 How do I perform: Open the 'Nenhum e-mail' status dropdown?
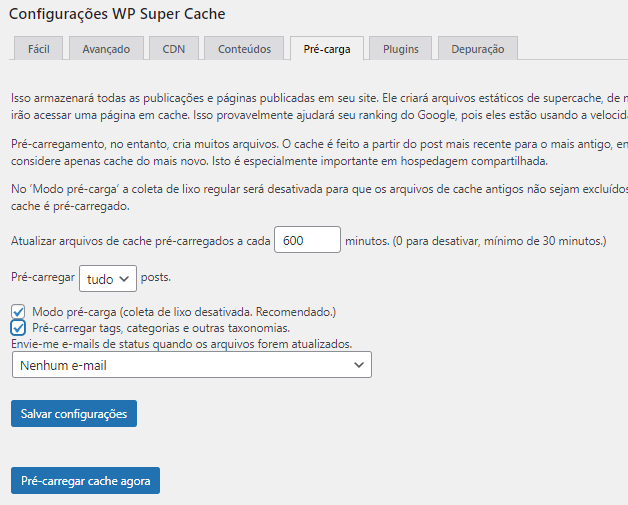click(191, 365)
